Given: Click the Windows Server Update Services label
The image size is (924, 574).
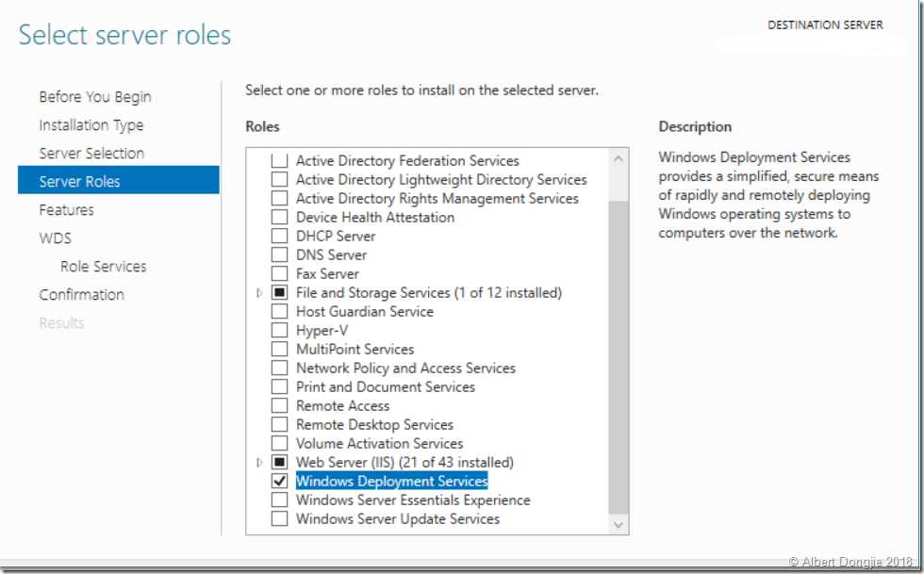Looking at the screenshot, I should tap(398, 518).
